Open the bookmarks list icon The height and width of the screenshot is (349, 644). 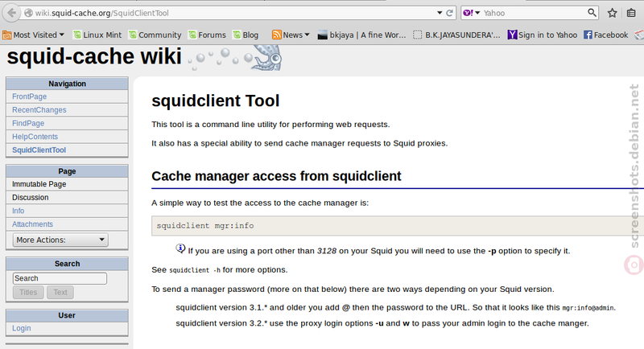pos(631,13)
